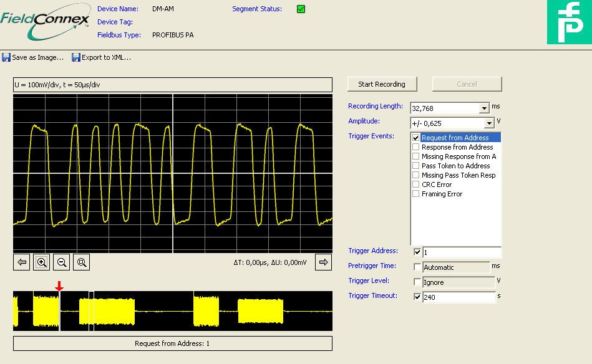Image resolution: width=592 pixels, height=364 pixels.
Task: Click the overview recording timeline strip
Action: click(x=173, y=311)
